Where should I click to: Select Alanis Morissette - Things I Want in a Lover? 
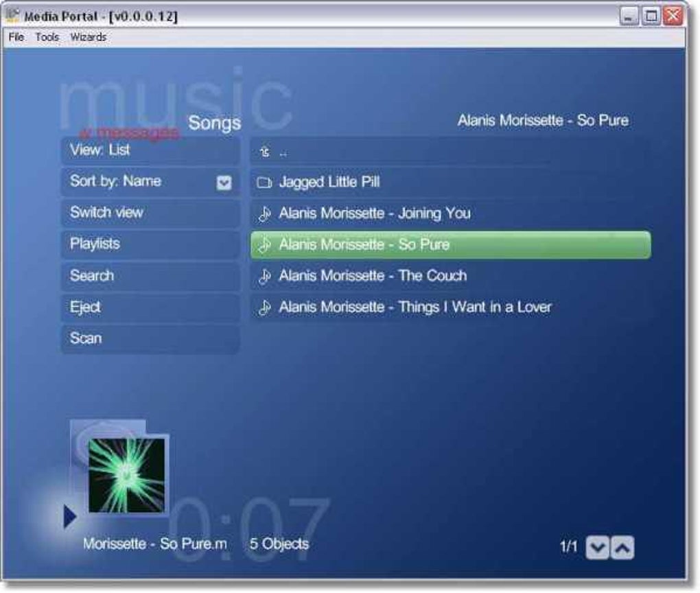(450, 307)
